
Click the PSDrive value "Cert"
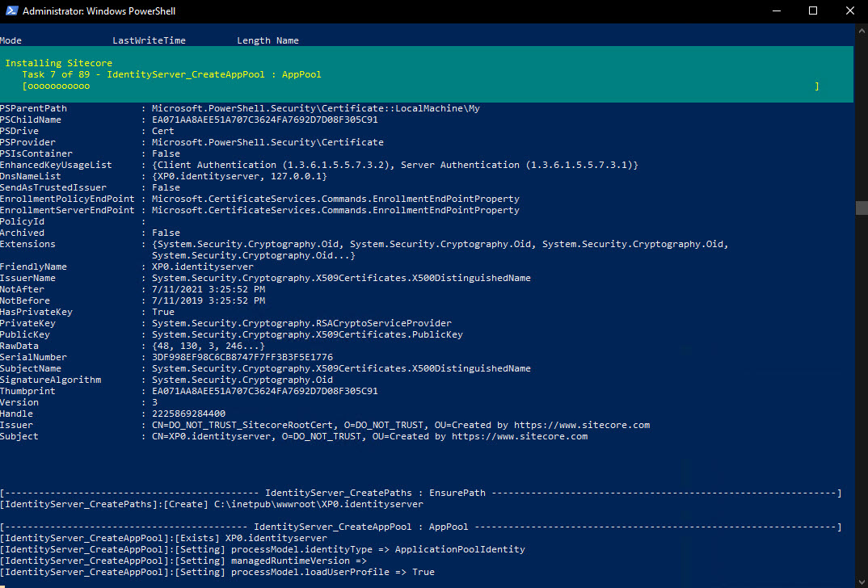pyautogui.click(x=163, y=131)
